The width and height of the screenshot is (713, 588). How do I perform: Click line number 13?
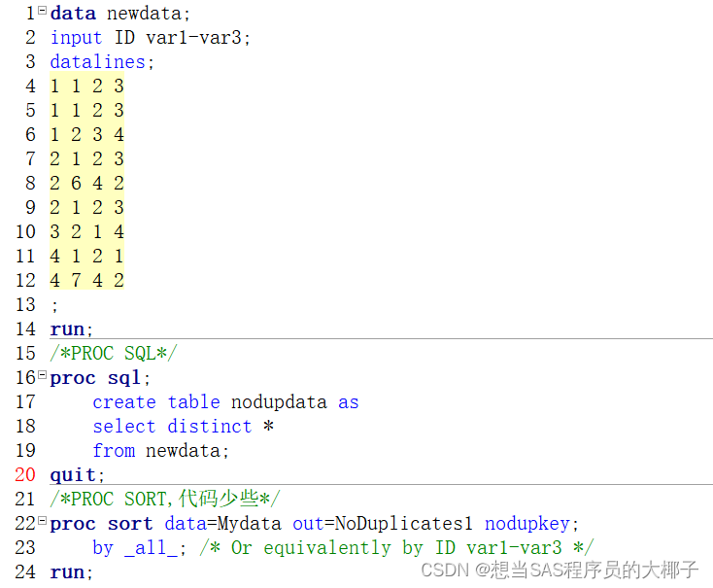pyautogui.click(x=25, y=304)
